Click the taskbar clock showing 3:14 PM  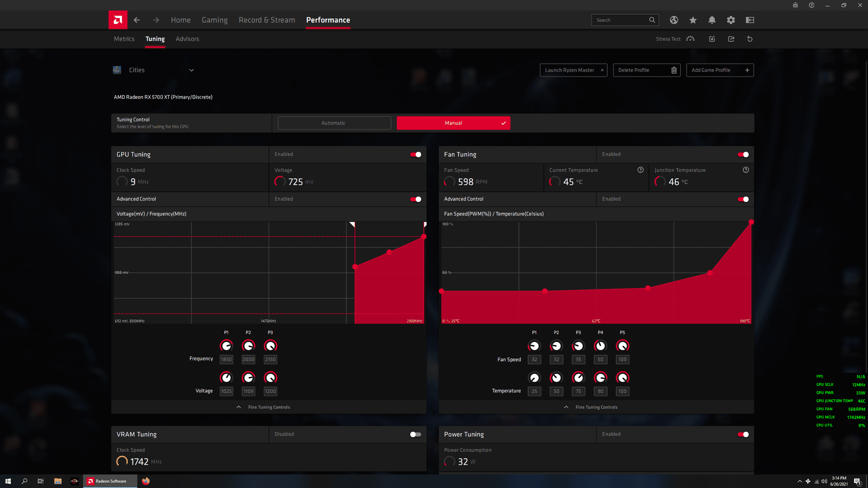(x=839, y=481)
